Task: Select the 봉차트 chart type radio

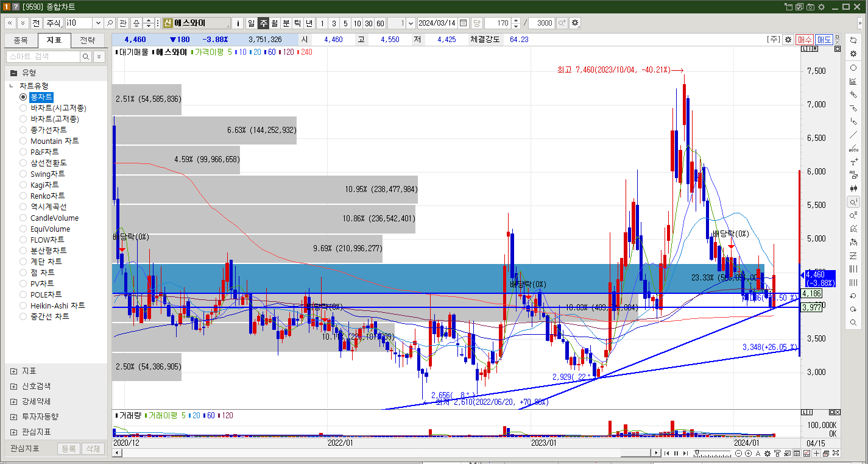Action: [x=23, y=97]
